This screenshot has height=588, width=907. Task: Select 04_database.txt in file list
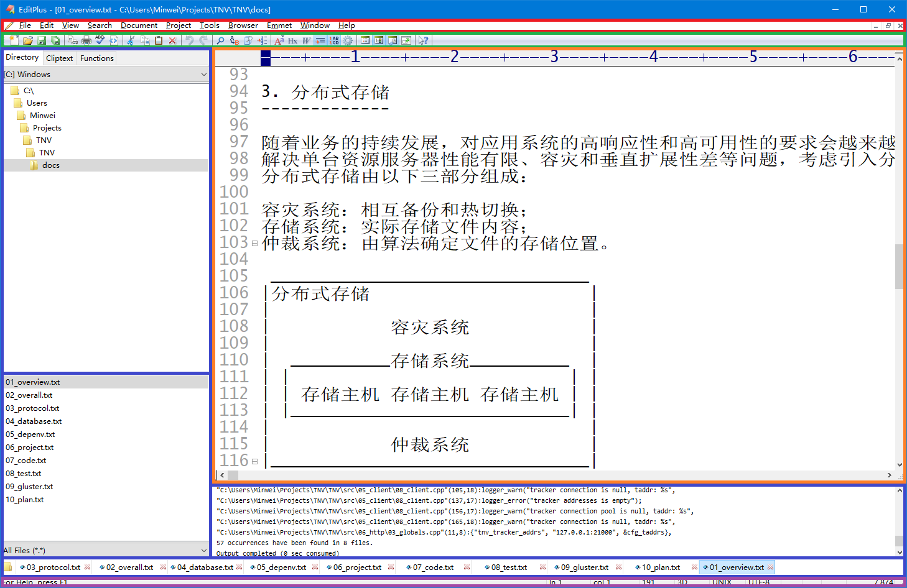pyautogui.click(x=34, y=421)
